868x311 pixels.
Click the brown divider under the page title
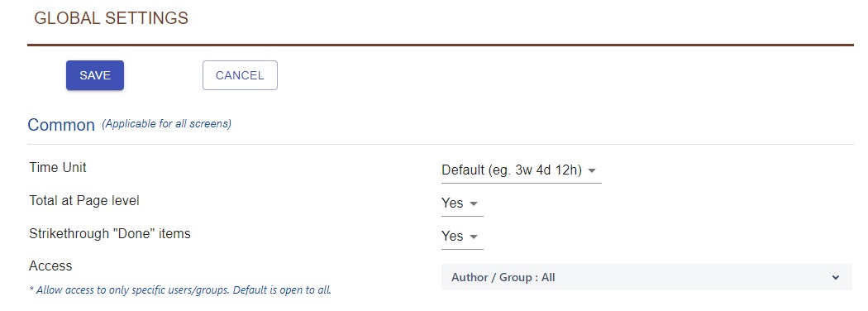(441, 45)
